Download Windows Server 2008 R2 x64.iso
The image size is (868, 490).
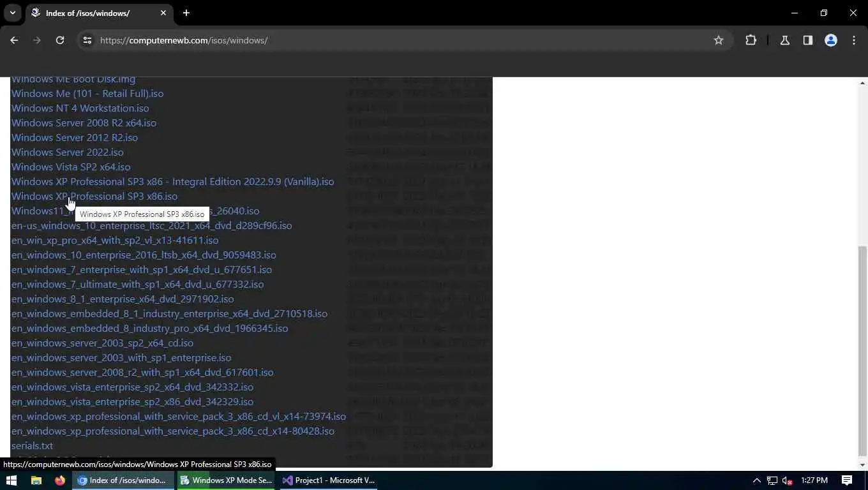[x=84, y=122]
